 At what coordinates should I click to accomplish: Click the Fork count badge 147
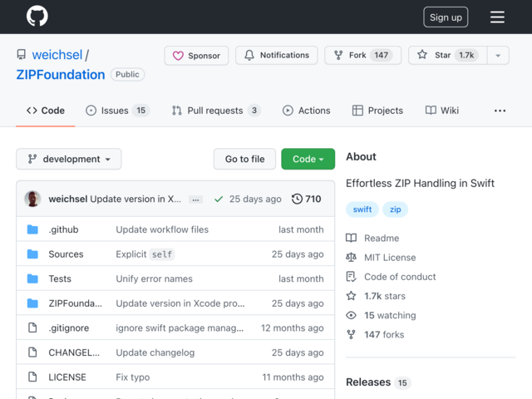(381, 56)
